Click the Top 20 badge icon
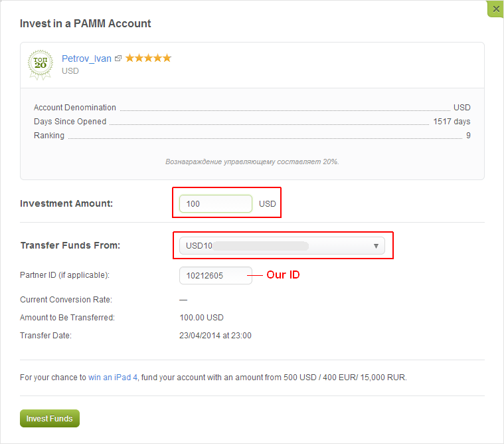 pyautogui.click(x=41, y=64)
